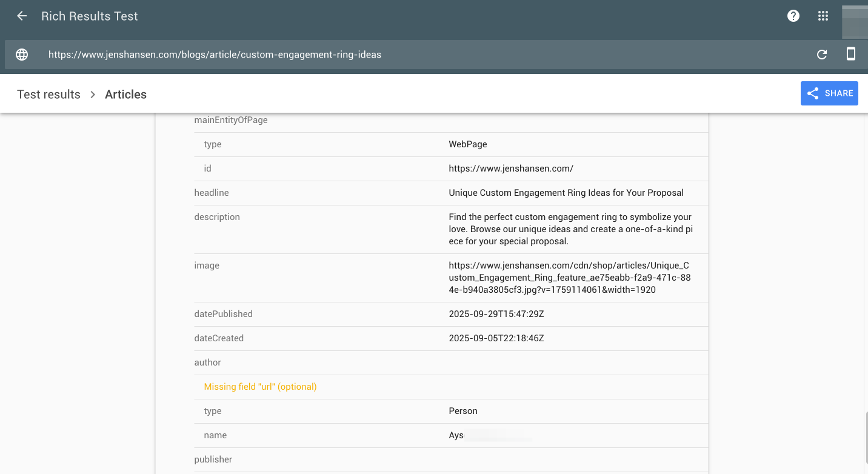Click the back arrow beside Rich Results Test
Screen dimensions: 868x474
click(x=22, y=16)
